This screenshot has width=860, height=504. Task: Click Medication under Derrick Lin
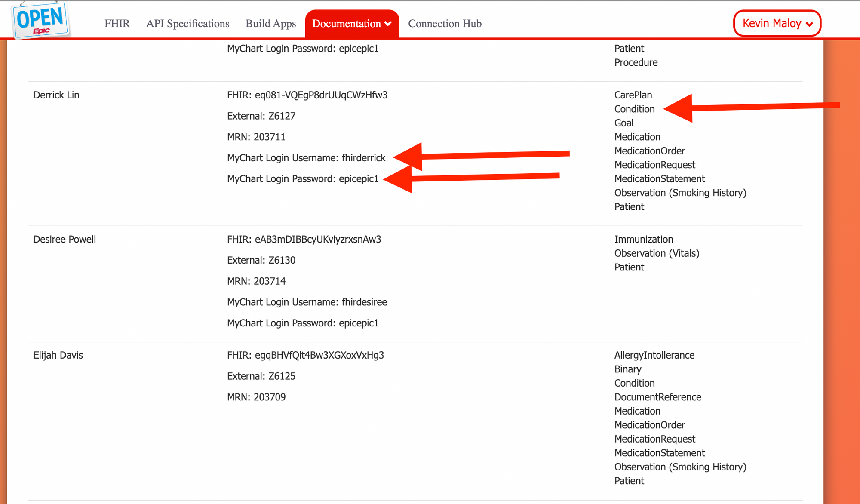pyautogui.click(x=637, y=137)
